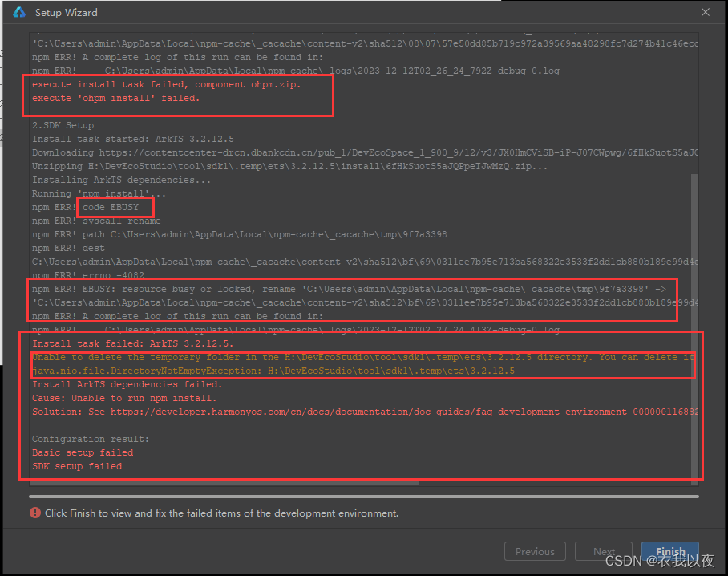Click 'Installing ArkTS dependencies...' line

click(x=121, y=180)
